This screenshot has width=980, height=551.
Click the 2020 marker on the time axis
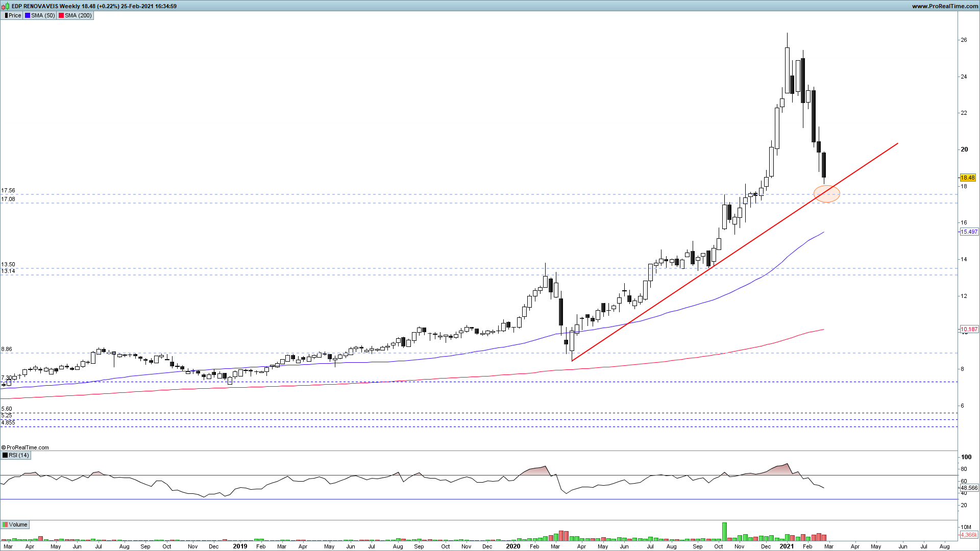click(x=513, y=546)
